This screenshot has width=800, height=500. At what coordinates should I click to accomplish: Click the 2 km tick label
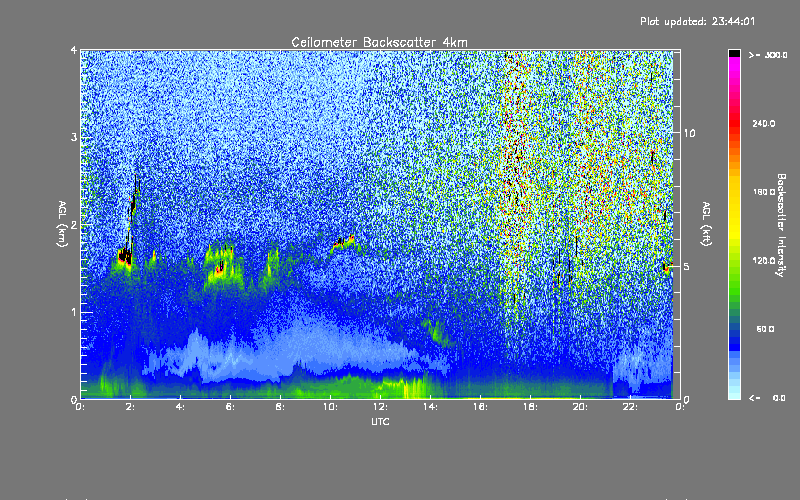click(74, 224)
